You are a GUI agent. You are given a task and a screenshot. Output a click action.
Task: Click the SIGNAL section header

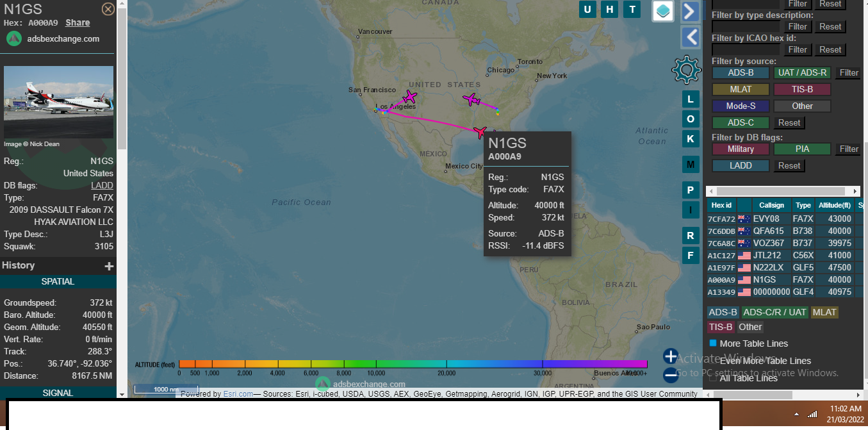[58, 393]
